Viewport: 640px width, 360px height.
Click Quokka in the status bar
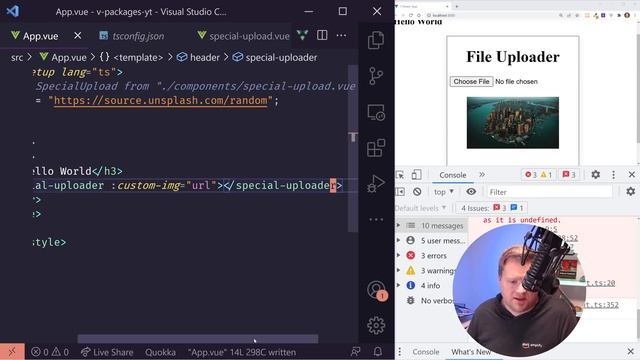tap(160, 352)
